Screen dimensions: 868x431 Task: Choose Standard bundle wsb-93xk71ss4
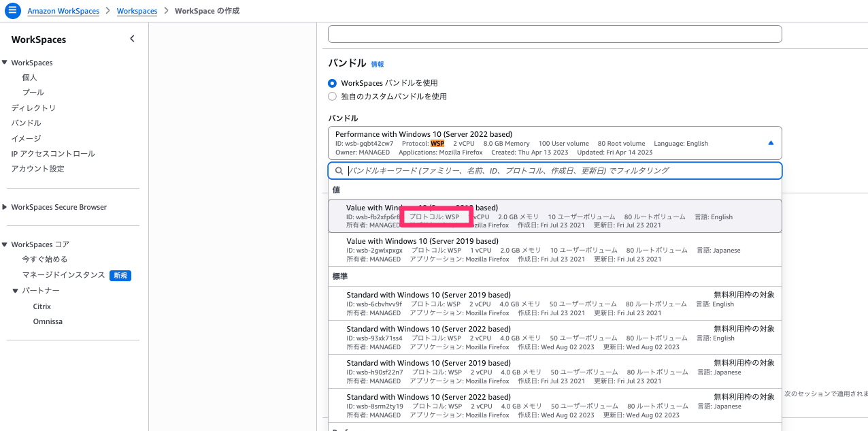coord(555,338)
